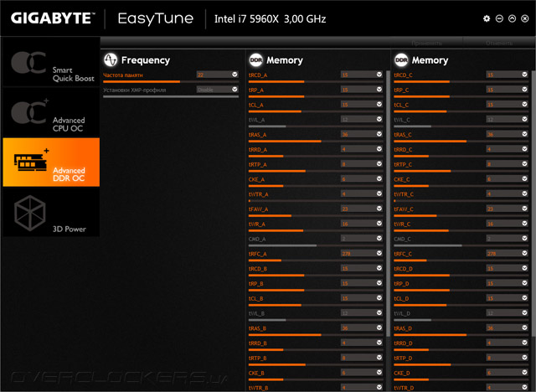Expand the XMP profile dropdown
Viewport: 536px width, 392px height.
234,89
